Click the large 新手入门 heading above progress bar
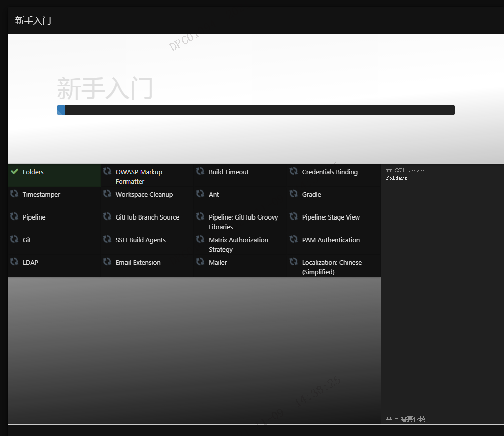 tap(105, 88)
